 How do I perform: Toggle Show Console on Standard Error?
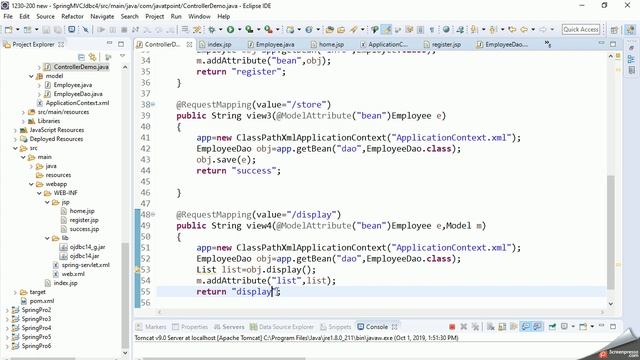[538, 327]
